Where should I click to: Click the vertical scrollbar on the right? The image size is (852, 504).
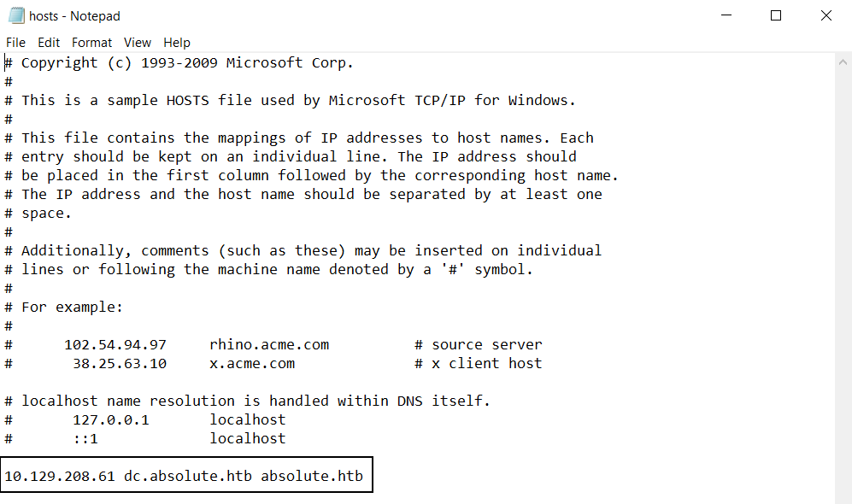(x=843, y=273)
